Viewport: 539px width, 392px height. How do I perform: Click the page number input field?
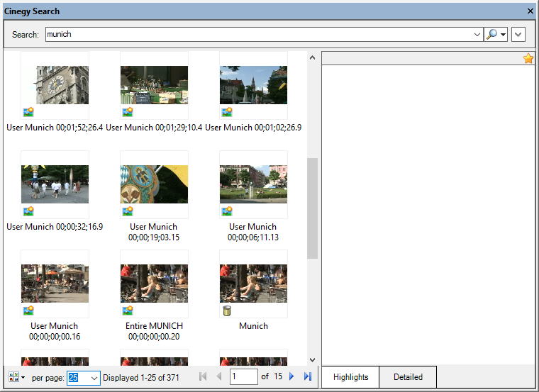(x=244, y=377)
